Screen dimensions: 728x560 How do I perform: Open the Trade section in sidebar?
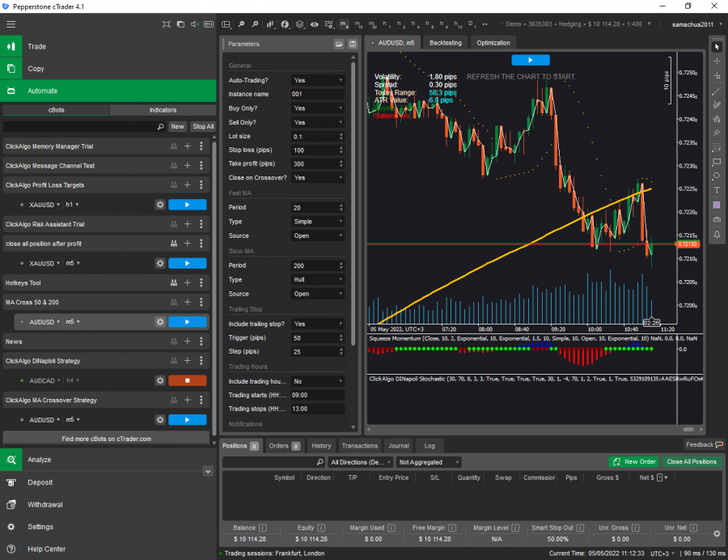click(108, 46)
